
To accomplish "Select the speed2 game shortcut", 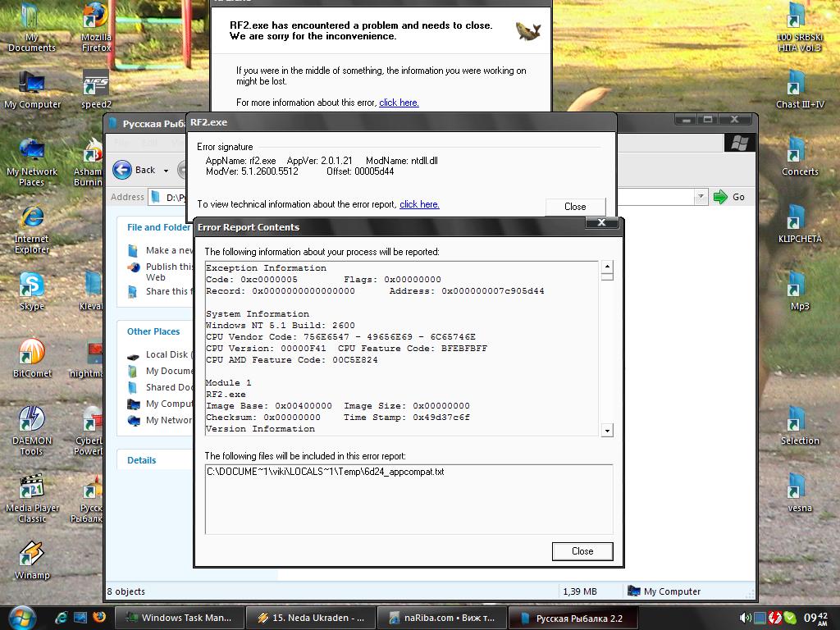I will click(x=96, y=89).
